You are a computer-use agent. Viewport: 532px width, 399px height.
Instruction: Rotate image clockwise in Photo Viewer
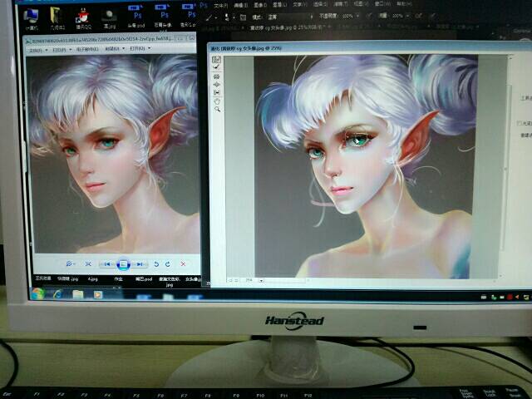(x=168, y=264)
